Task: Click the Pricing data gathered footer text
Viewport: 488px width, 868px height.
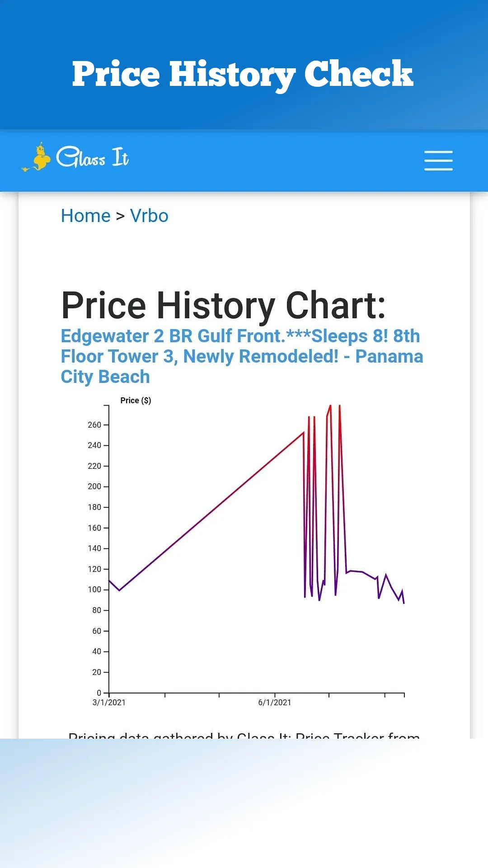Action: (x=244, y=735)
